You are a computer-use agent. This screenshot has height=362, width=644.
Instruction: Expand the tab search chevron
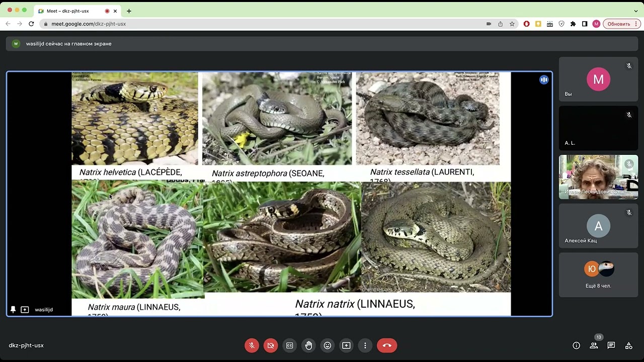pyautogui.click(x=636, y=11)
